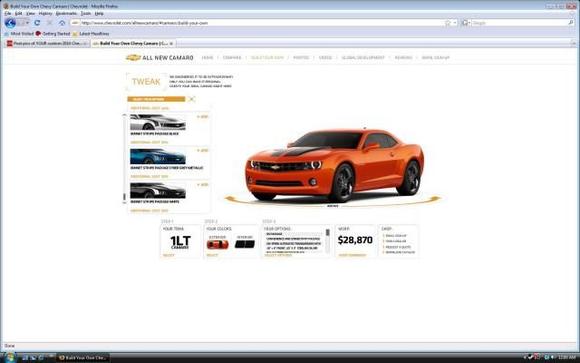Click the search magnifier icon in search box
The height and width of the screenshot is (363, 580).
pos(571,23)
